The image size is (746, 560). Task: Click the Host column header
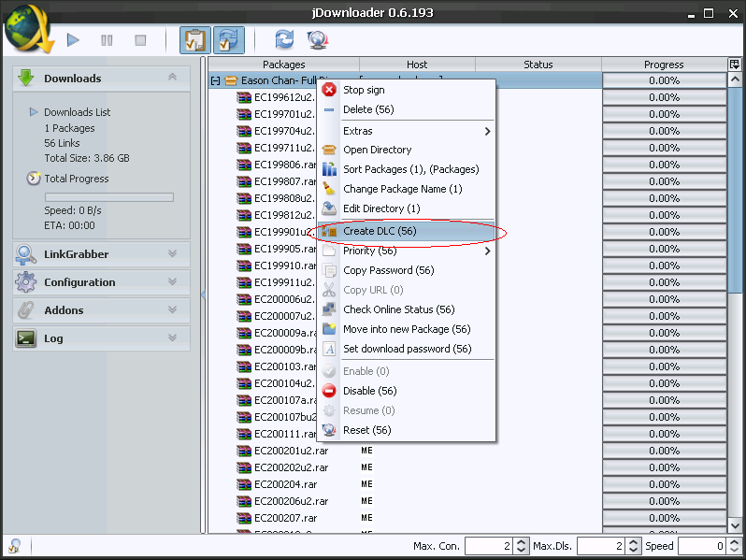pyautogui.click(x=417, y=65)
